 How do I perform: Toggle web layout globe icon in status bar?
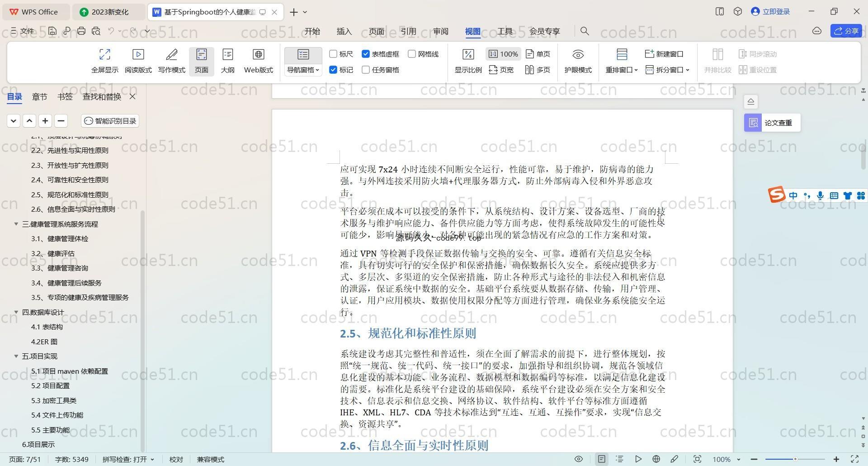[x=656, y=459]
